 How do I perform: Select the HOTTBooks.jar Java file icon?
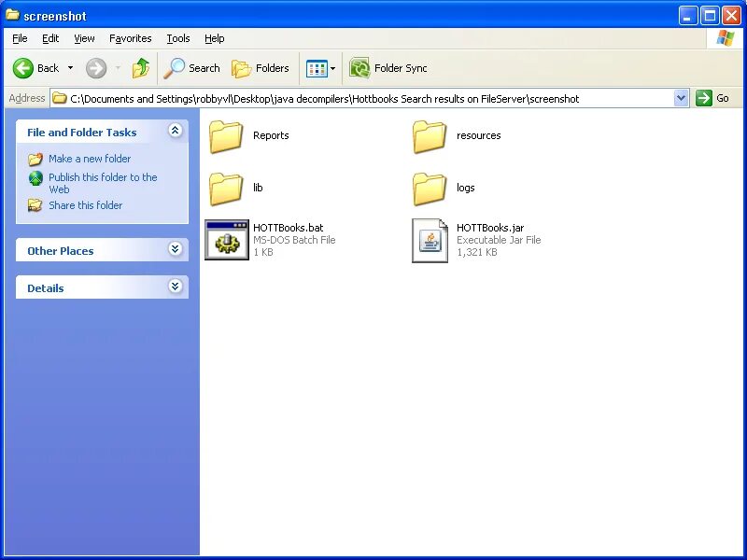[430, 241]
